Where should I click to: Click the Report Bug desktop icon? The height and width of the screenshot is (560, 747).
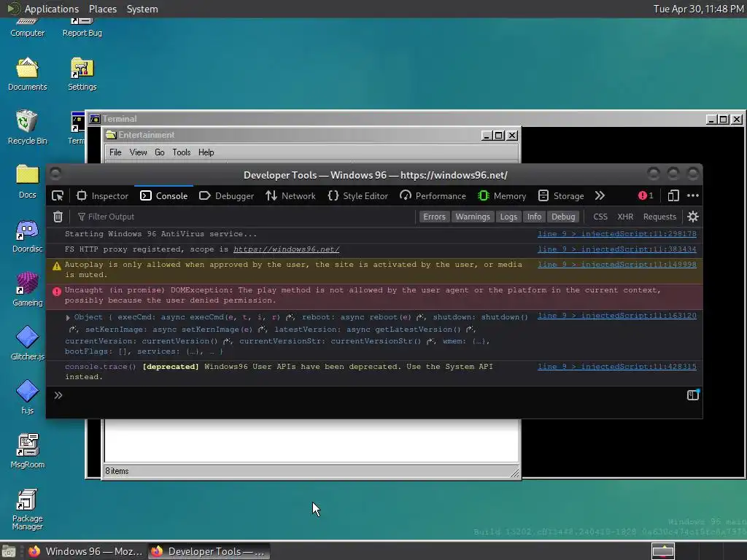(82, 28)
